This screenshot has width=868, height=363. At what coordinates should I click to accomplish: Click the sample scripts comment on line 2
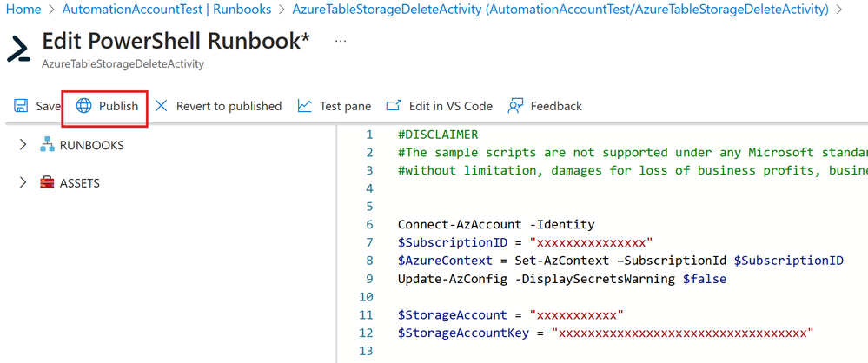[633, 153]
